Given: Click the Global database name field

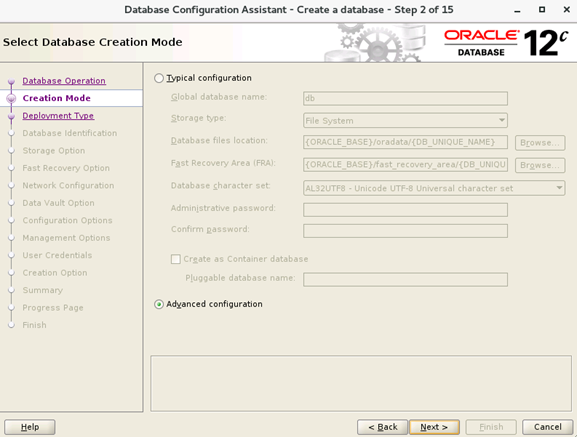Looking at the screenshot, I should [x=405, y=98].
